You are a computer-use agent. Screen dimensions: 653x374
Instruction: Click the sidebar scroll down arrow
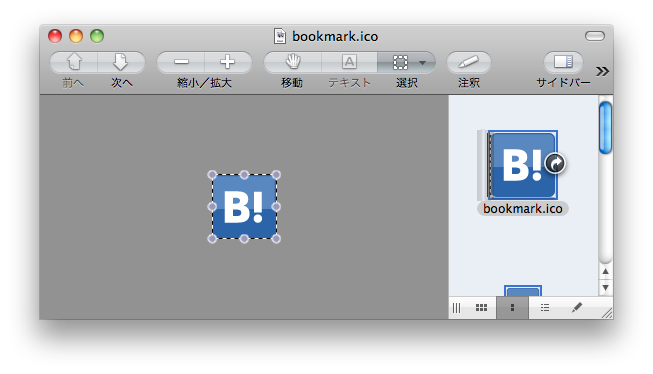coord(606,287)
